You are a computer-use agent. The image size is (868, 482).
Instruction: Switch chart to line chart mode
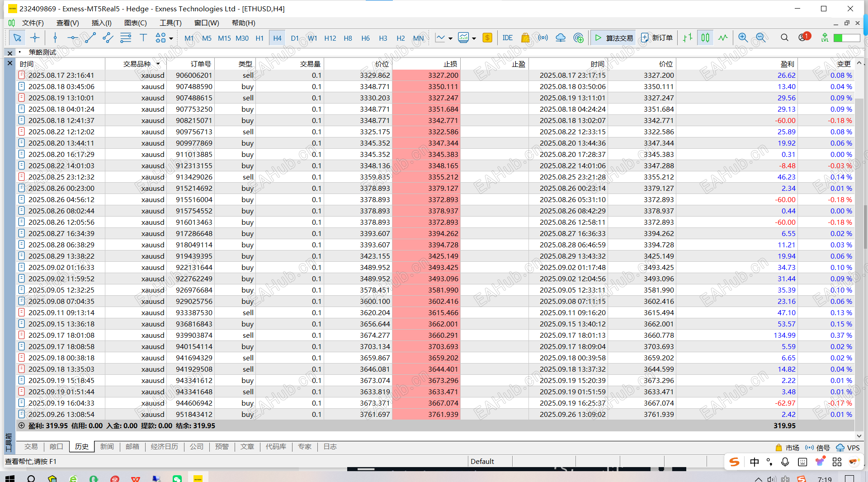pyautogui.click(x=723, y=38)
